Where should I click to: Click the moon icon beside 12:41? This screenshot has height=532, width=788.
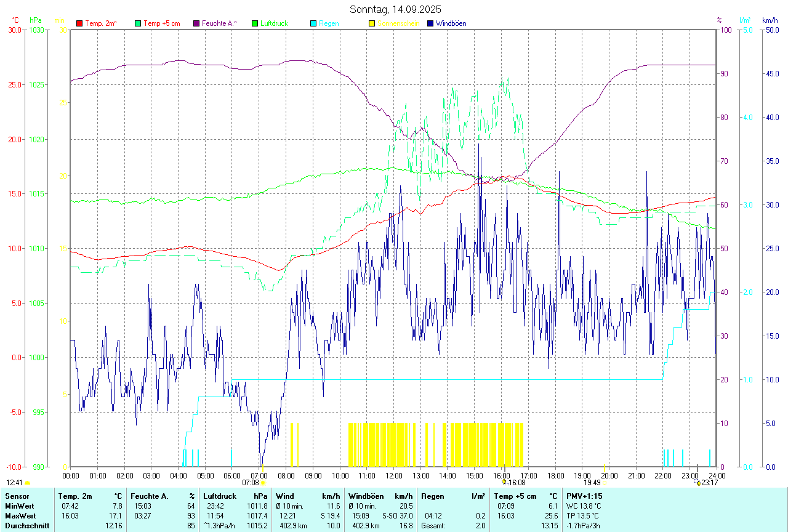(27, 483)
